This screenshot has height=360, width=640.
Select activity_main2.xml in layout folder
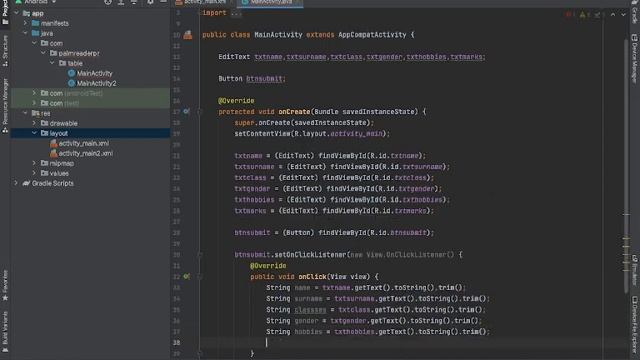86,153
